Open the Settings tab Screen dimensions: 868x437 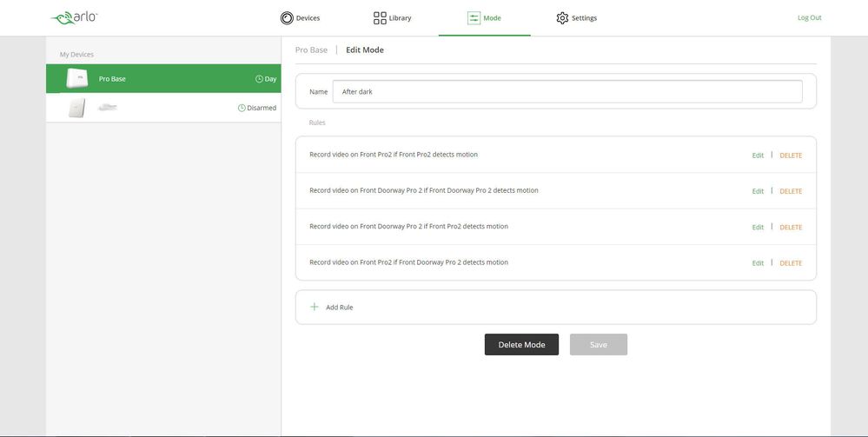click(577, 18)
